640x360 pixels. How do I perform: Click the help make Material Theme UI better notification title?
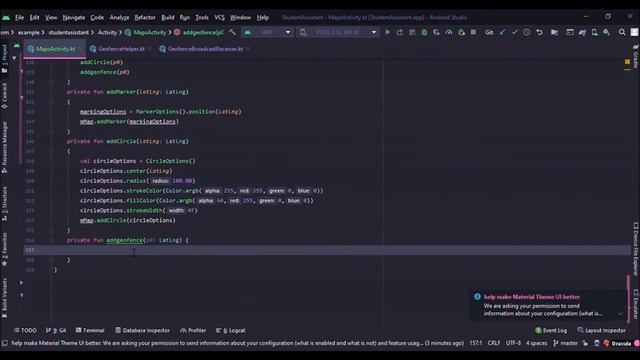[x=531, y=297]
